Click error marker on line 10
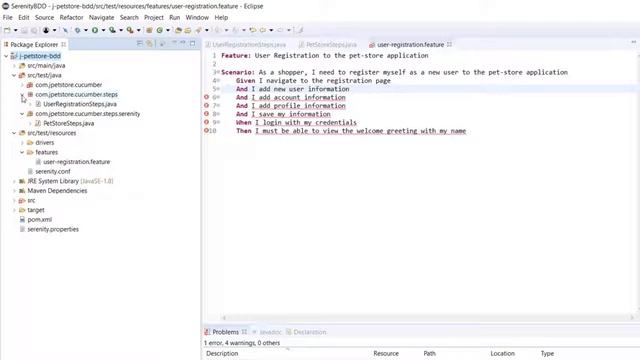640x360 pixels. 206,131
